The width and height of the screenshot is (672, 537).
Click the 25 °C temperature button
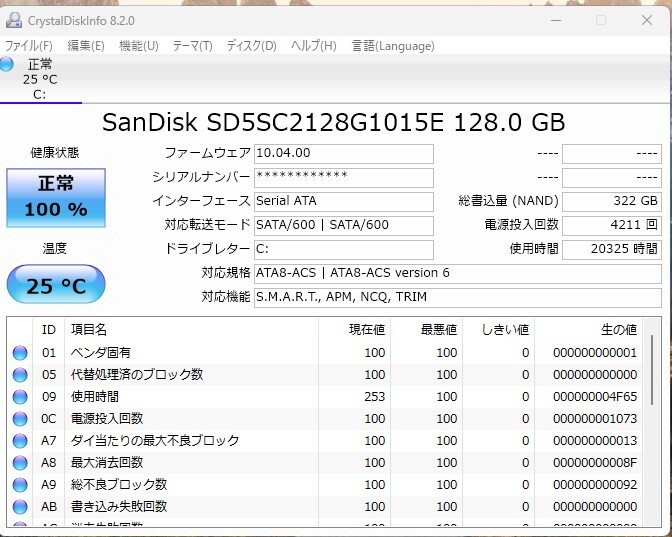[x=56, y=285]
